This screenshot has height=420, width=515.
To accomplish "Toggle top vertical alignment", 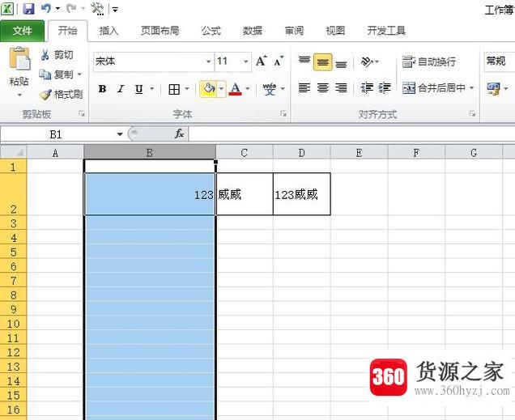I will click(304, 62).
